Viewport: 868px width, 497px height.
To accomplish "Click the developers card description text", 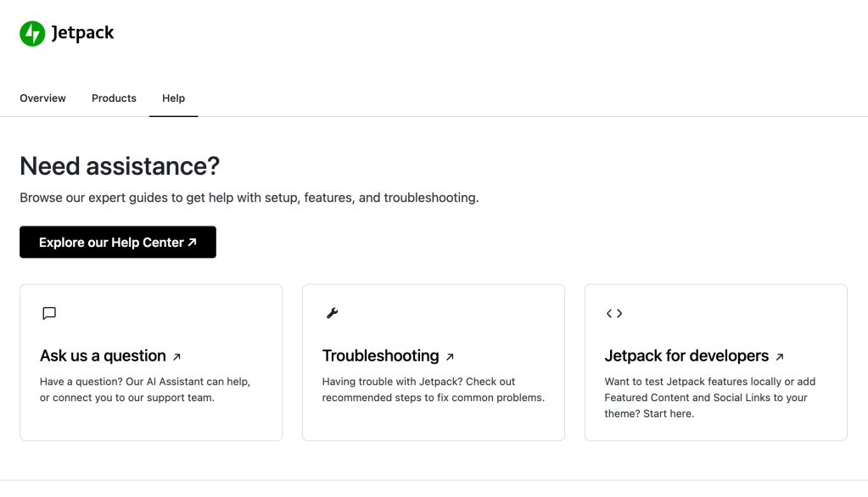I will coord(710,397).
